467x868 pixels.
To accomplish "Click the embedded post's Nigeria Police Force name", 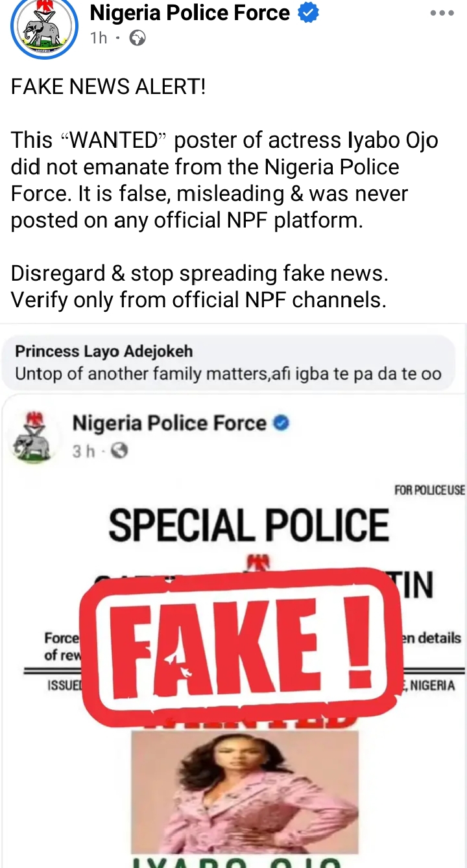I will pyautogui.click(x=169, y=423).
